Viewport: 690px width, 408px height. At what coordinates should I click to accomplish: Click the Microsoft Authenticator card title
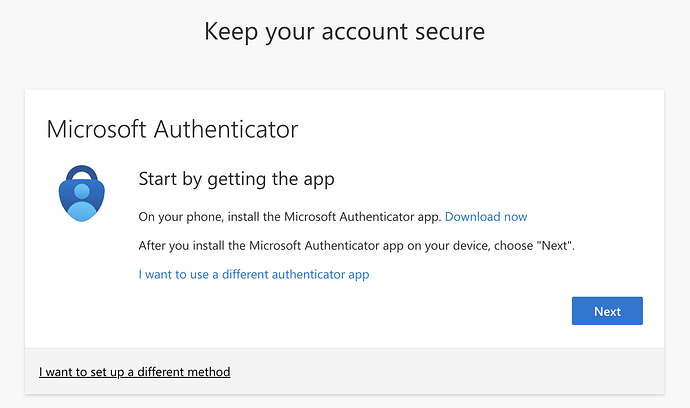173,129
